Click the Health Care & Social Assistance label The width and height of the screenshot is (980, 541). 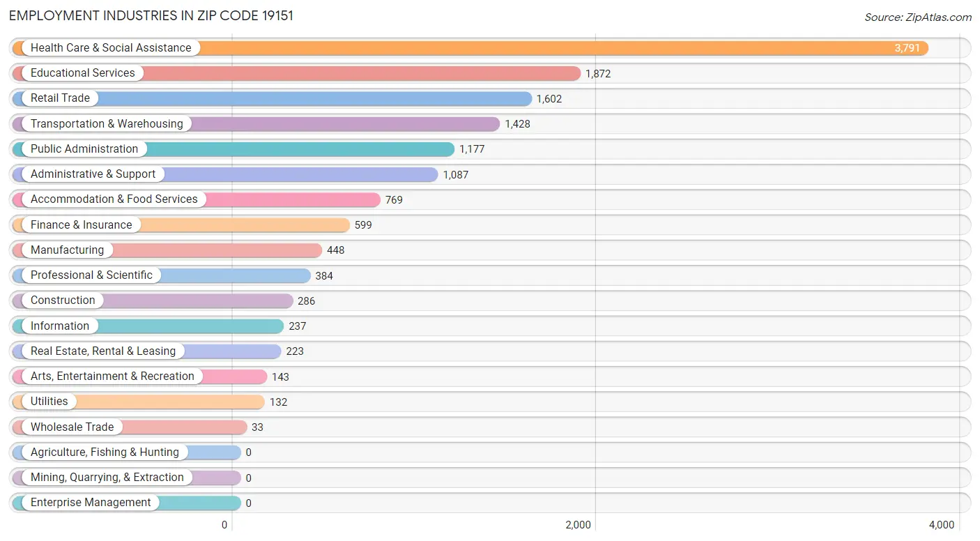(x=111, y=48)
